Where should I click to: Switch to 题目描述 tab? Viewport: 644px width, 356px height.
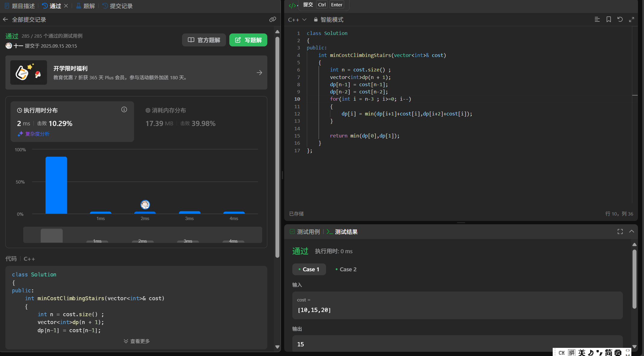coord(20,6)
